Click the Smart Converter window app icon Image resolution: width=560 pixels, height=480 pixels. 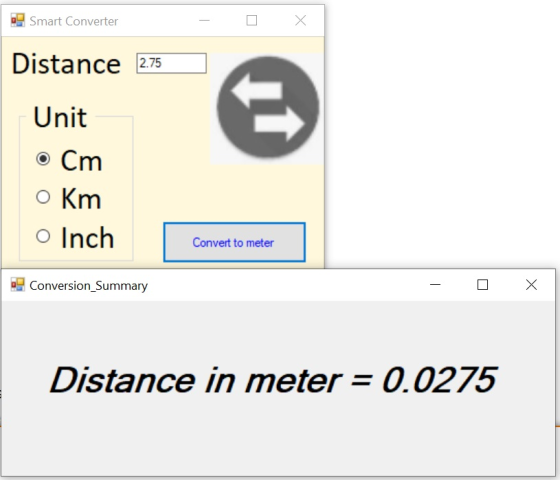18,20
